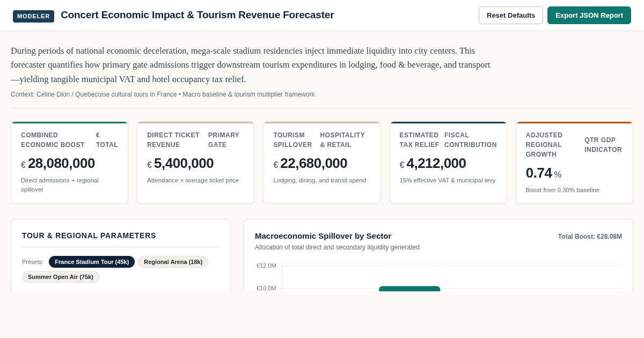644x338 pixels.
Task: Click the 'HOSPITALITY & RETAIL' tag
Action: (342, 140)
